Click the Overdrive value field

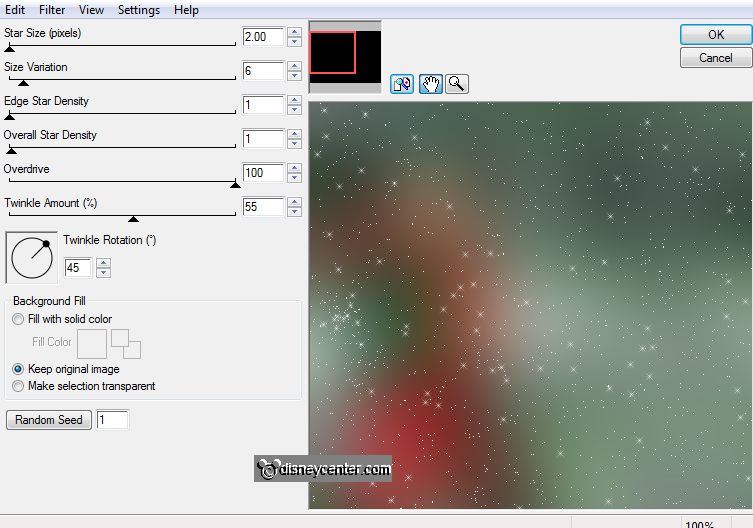263,173
